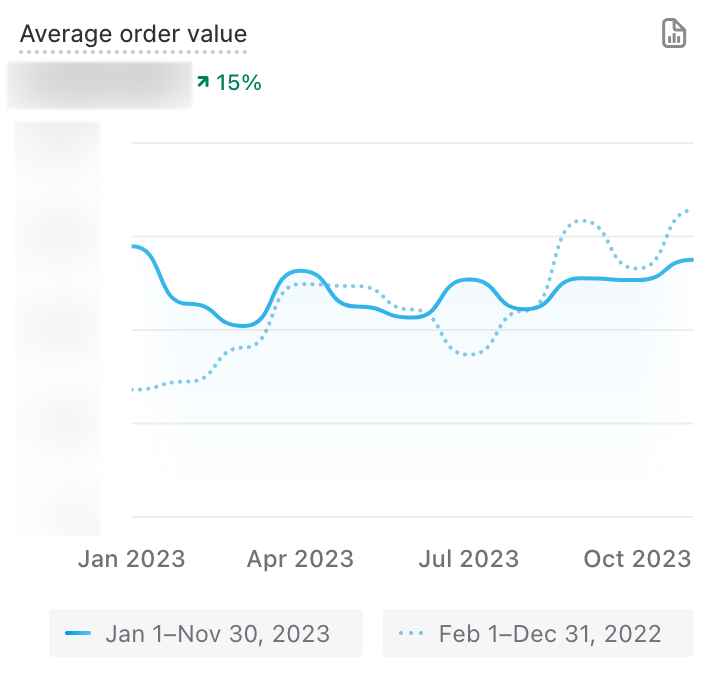718x680 pixels.
Task: Toggle the Jan 1–Nov 30, 2023 legend series
Action: [x=206, y=634]
